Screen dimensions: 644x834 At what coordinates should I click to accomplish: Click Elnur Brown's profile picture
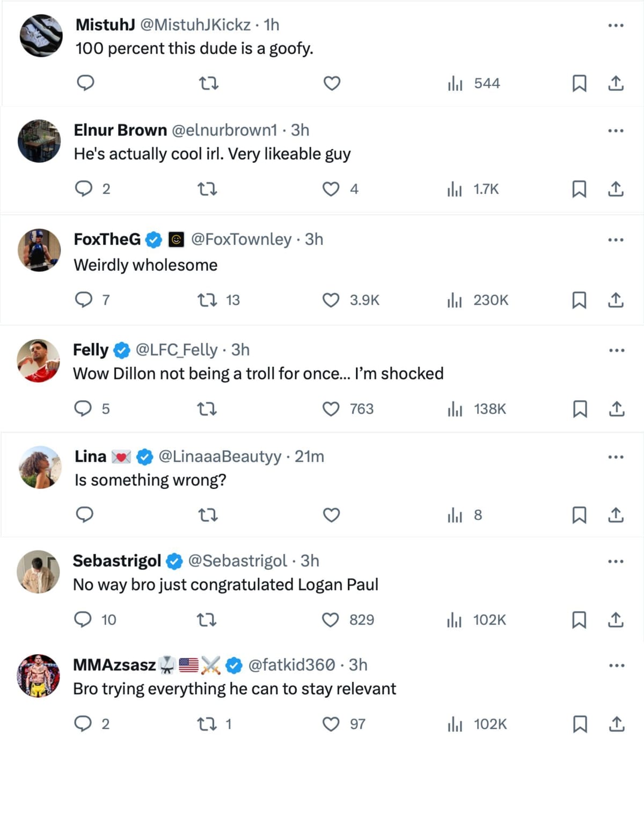coord(39,139)
